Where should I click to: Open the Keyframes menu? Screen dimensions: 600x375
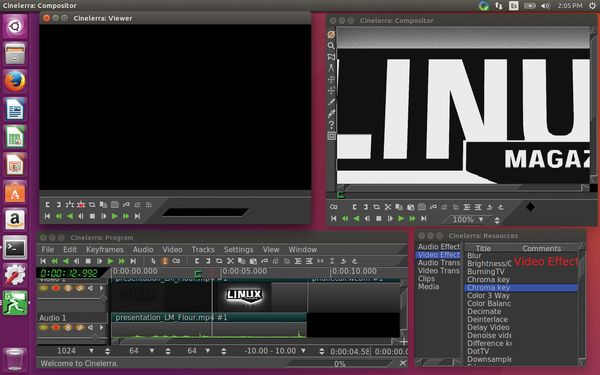click(x=104, y=249)
